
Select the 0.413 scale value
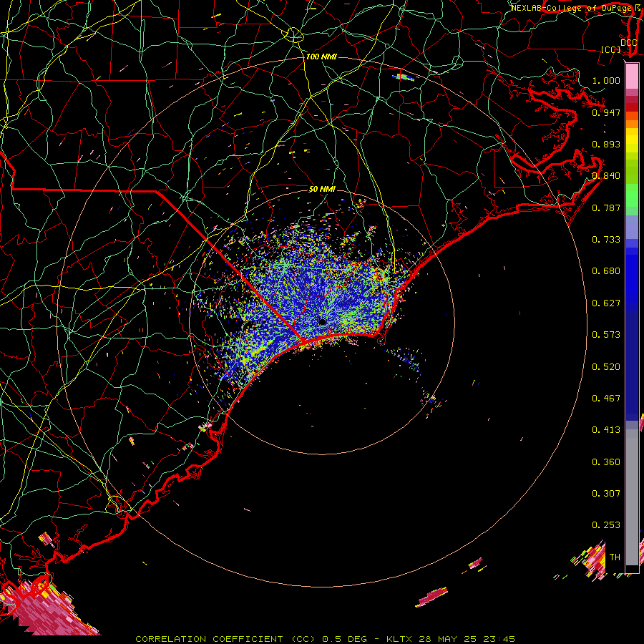pos(606,430)
